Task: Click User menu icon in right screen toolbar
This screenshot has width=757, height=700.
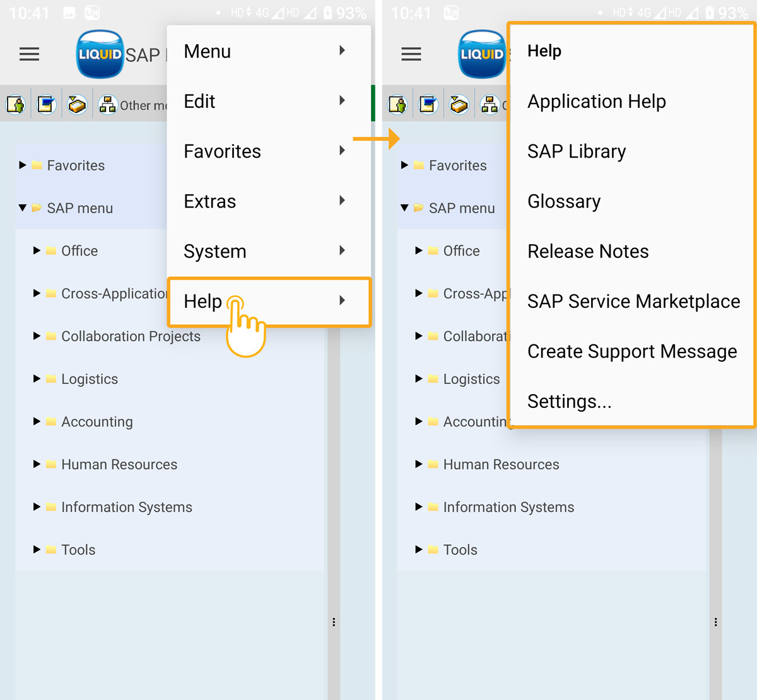Action: [x=397, y=104]
